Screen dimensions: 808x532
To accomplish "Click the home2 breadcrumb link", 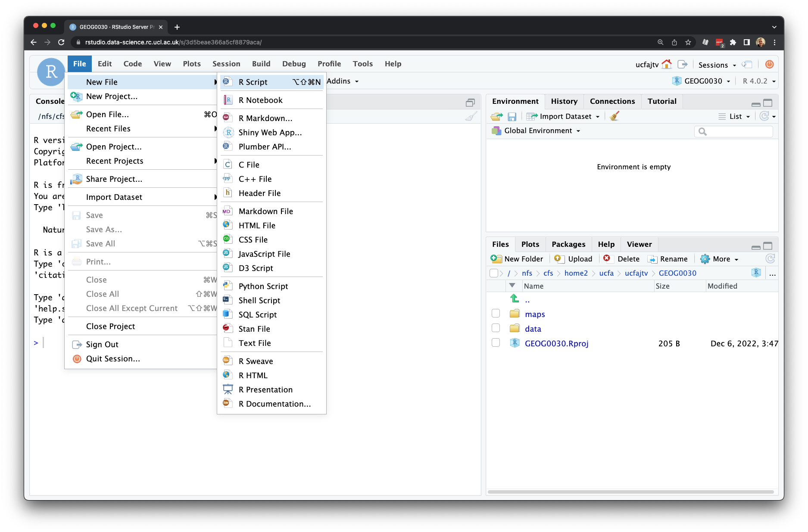I will [576, 273].
